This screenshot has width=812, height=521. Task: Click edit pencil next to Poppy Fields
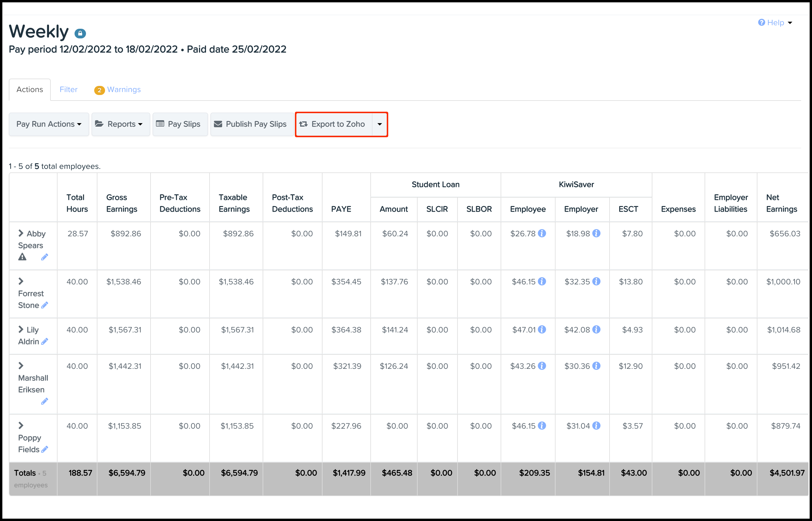pyautogui.click(x=44, y=450)
